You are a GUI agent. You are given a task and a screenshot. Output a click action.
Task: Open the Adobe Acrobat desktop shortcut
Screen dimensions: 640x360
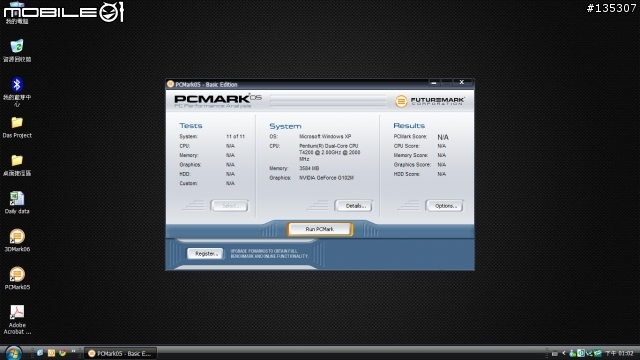(x=17, y=320)
